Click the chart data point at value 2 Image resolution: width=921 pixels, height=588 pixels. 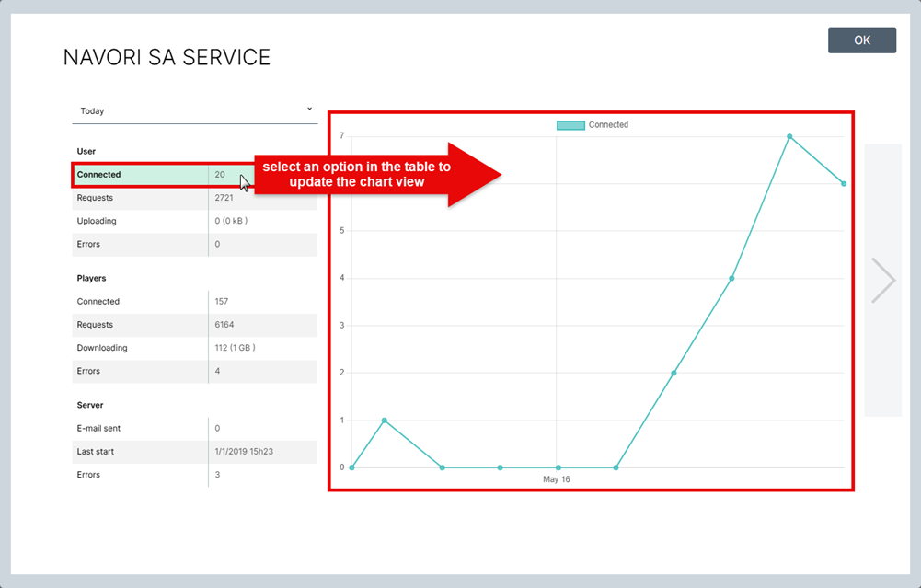coord(673,373)
